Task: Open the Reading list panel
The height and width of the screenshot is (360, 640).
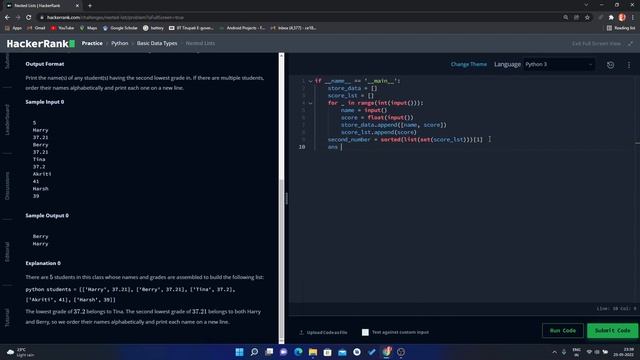Action: 621,28
